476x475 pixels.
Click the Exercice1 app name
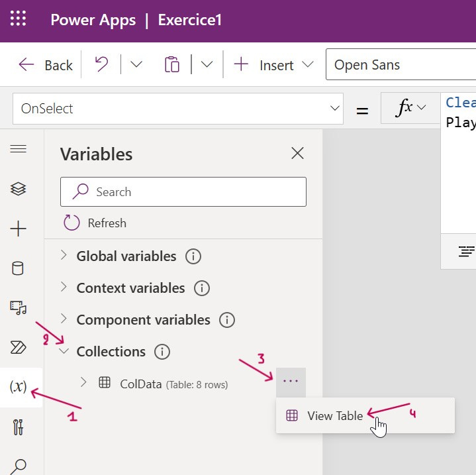pyautogui.click(x=190, y=20)
